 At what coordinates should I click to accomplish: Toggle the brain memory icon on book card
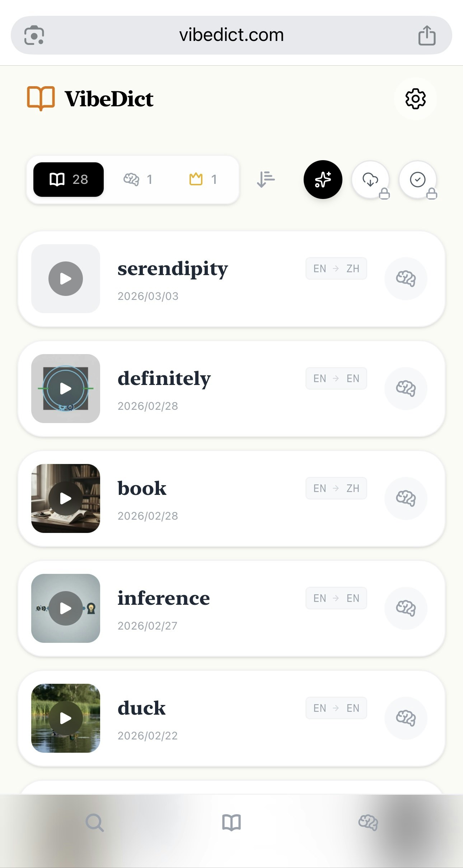[x=406, y=498]
